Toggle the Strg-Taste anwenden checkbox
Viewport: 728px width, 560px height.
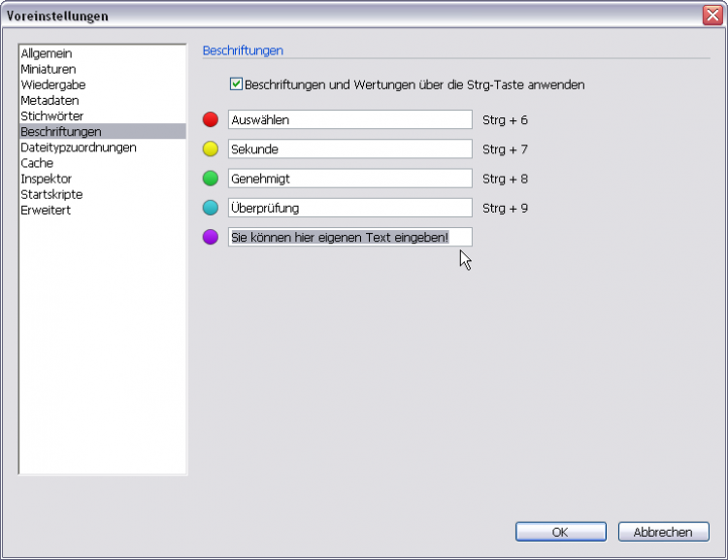click(236, 84)
